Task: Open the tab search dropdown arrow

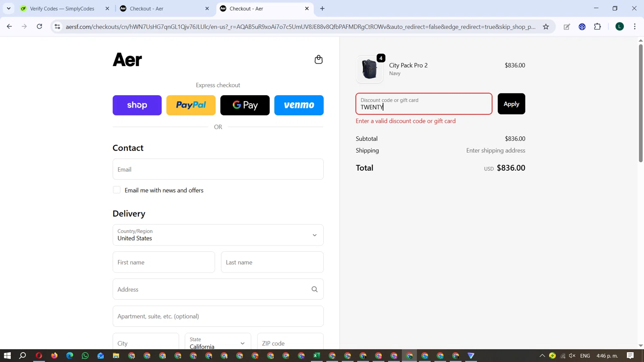Action: [9, 9]
